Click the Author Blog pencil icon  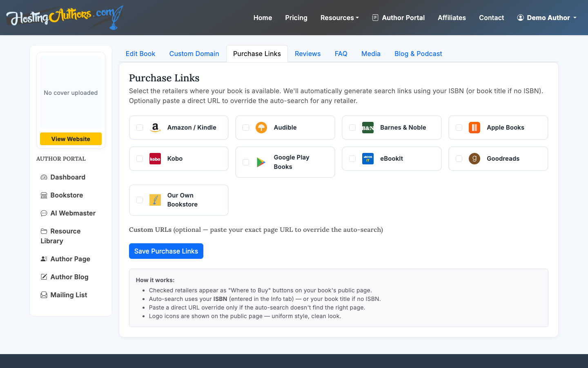[x=44, y=277]
